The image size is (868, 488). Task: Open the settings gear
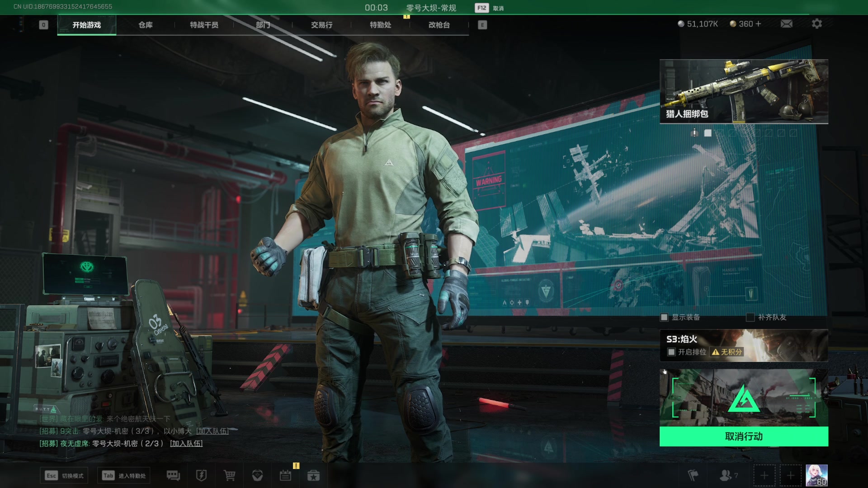816,24
